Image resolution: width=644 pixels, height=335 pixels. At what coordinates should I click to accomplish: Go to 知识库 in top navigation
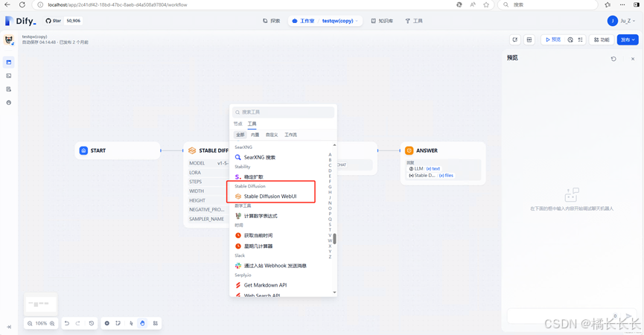coord(382,21)
